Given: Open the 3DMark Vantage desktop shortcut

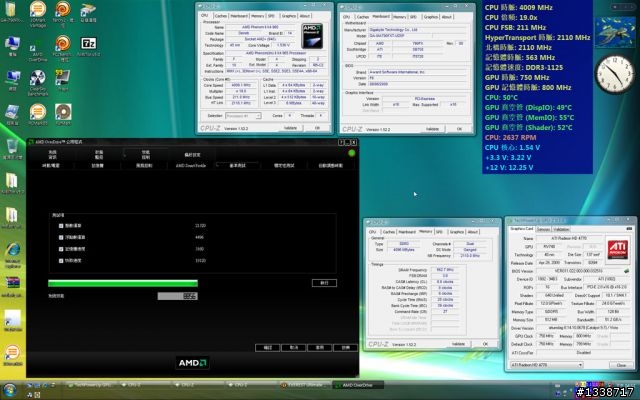Looking at the screenshot, I should pos(38,14).
